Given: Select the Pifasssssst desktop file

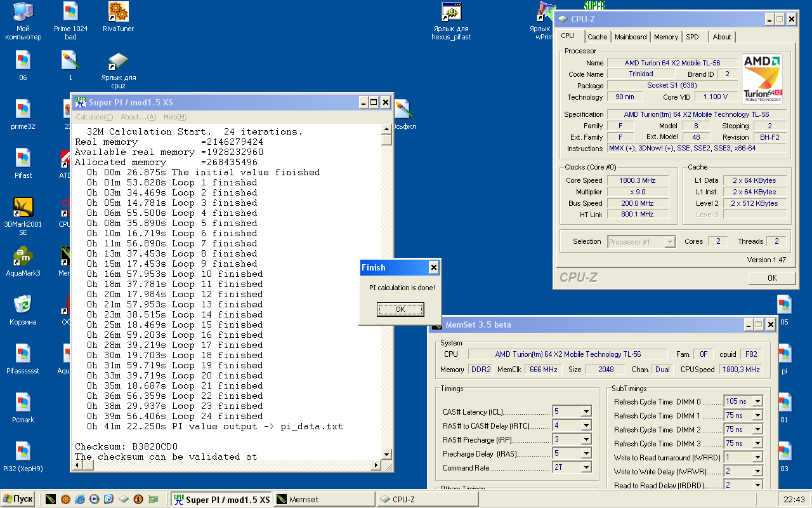Looking at the screenshot, I should (23, 359).
